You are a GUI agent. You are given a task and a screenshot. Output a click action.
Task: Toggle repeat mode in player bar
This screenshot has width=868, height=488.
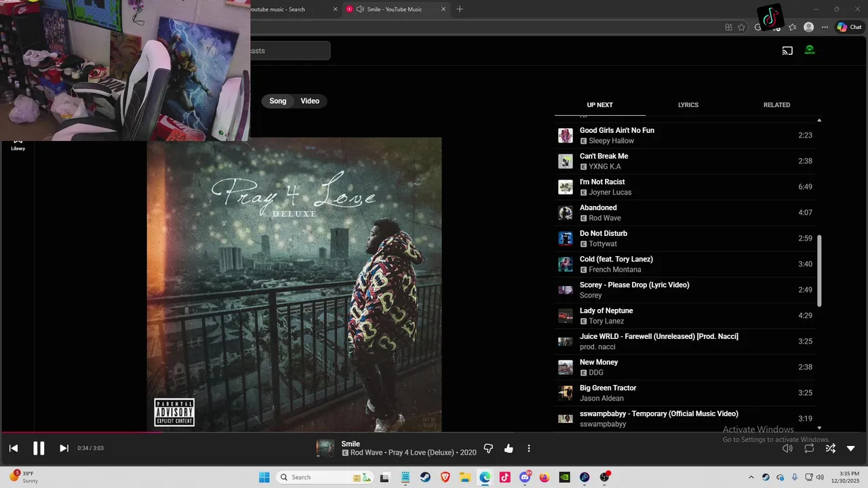[809, 448]
